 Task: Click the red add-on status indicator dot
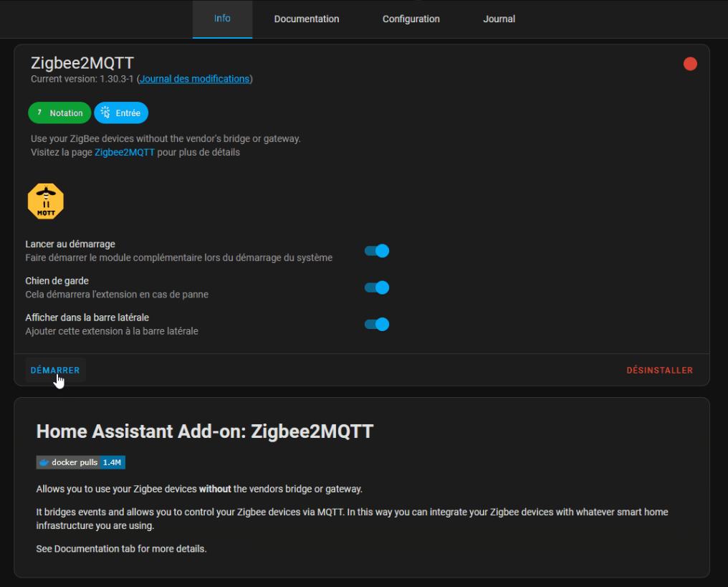pyautogui.click(x=690, y=64)
